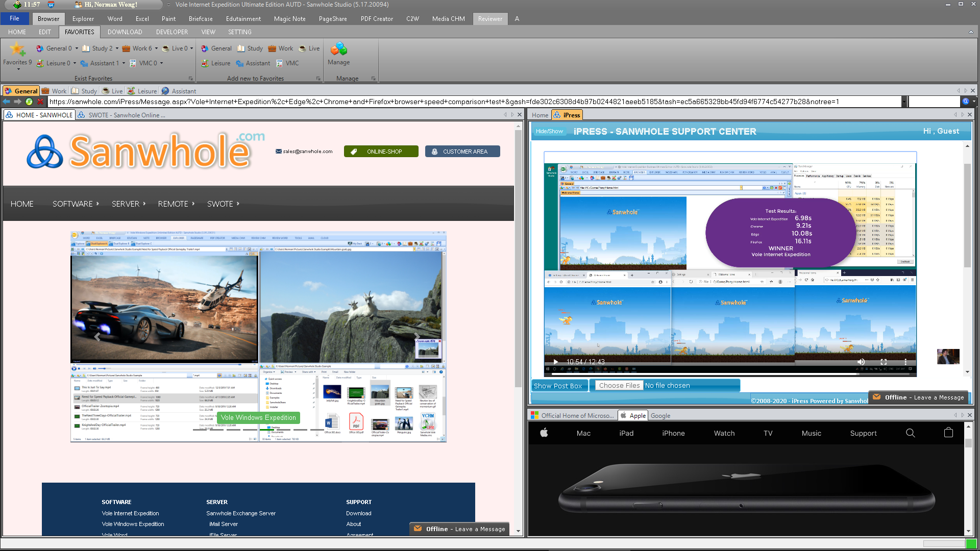Click the CUSTOMER AREA button
The width and height of the screenshot is (980, 551).
[x=462, y=152]
